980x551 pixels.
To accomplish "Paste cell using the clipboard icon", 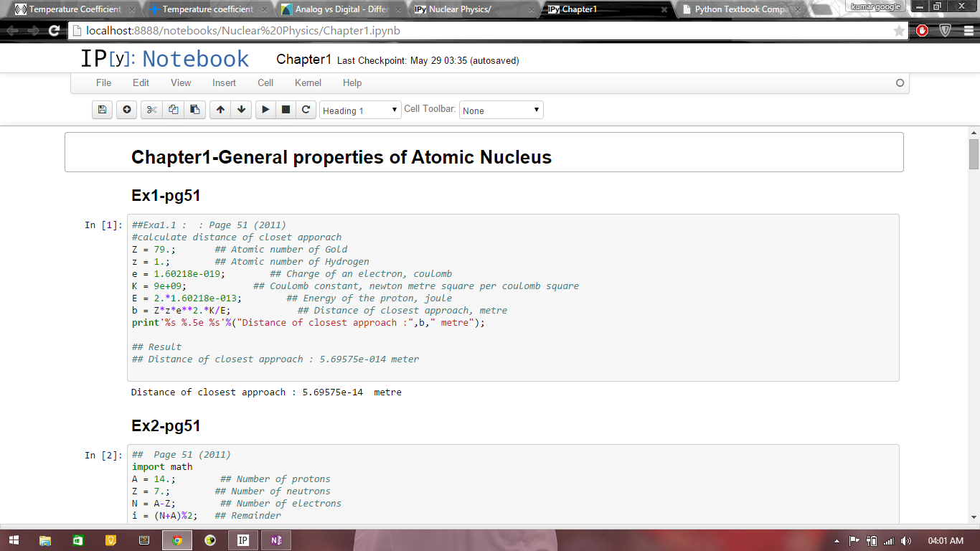I will [x=194, y=110].
